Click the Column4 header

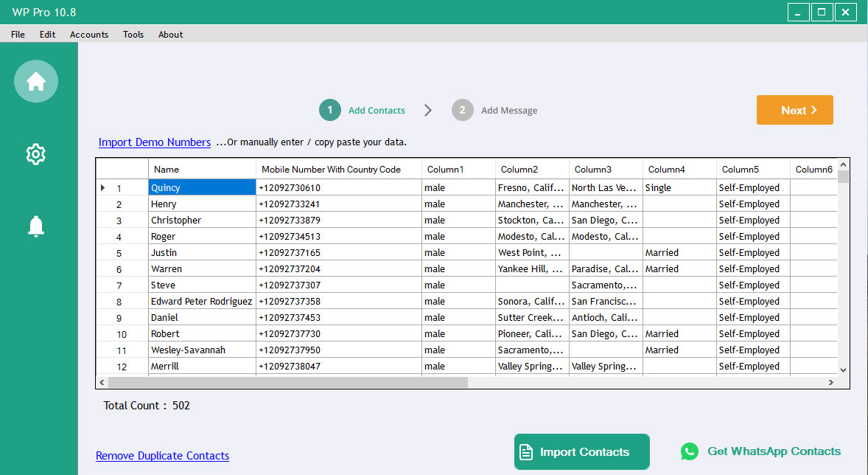coord(679,170)
